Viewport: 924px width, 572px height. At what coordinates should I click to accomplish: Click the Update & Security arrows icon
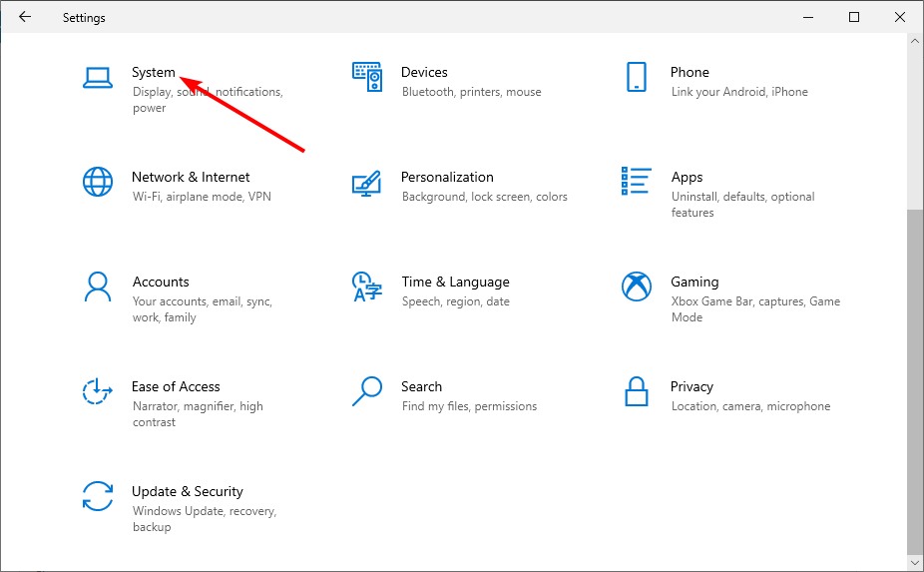98,496
